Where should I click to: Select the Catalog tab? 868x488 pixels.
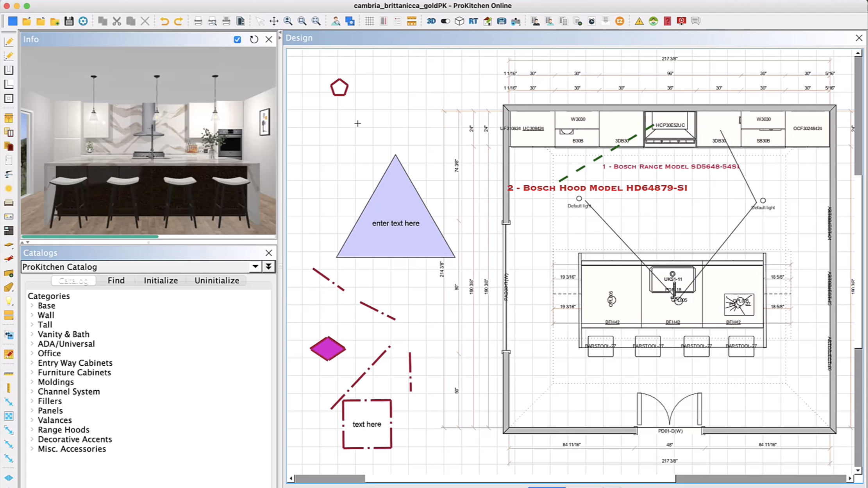(x=73, y=281)
